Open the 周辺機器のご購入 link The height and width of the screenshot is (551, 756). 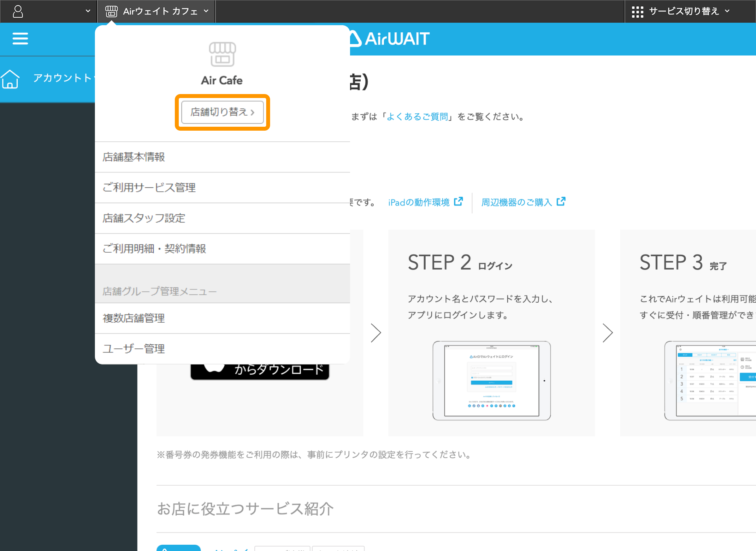point(517,202)
